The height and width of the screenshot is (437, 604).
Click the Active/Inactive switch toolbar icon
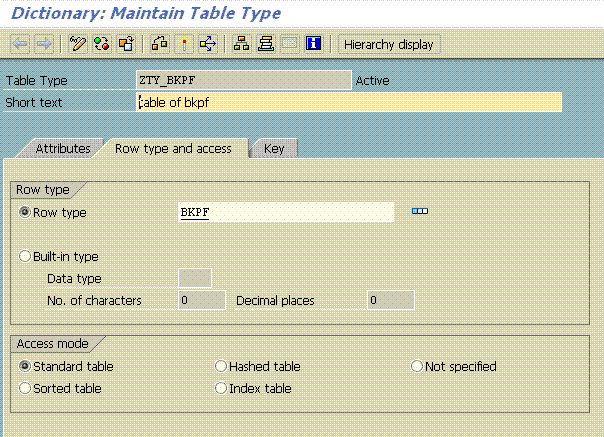tap(102, 44)
